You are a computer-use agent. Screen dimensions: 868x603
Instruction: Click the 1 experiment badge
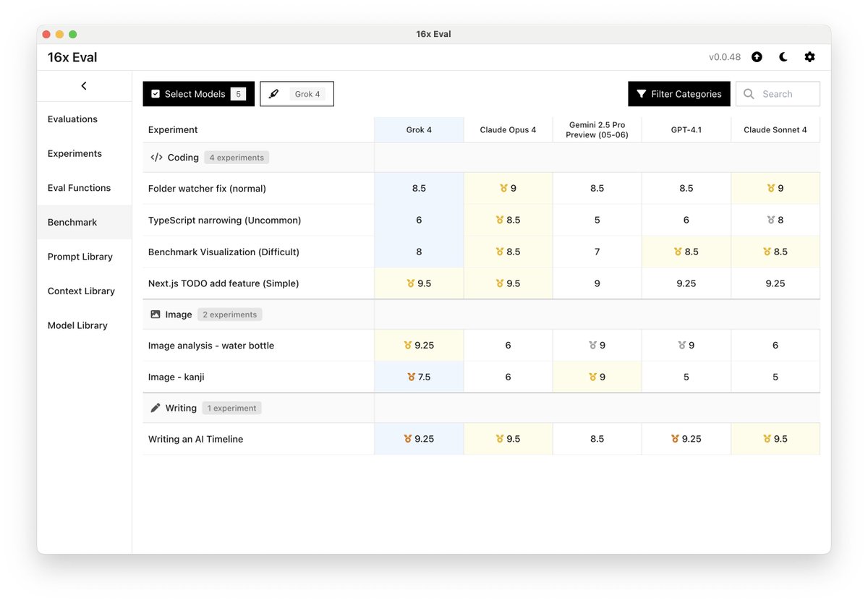pos(231,408)
